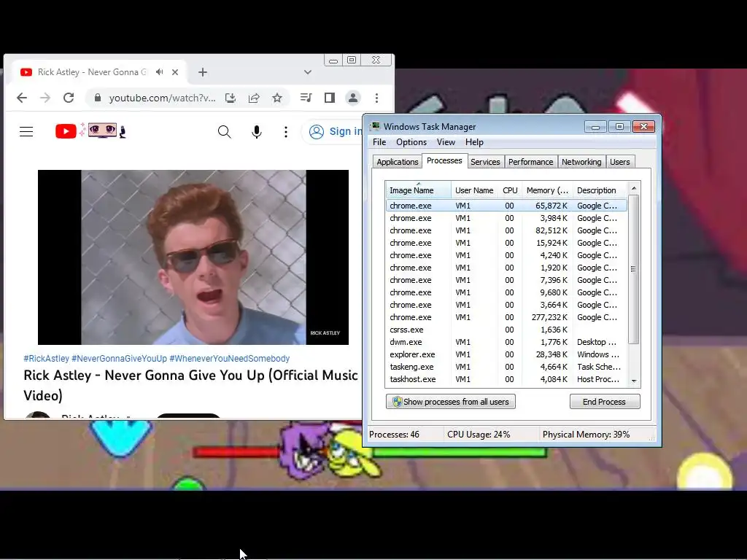Open #WheneverYouNeedSomebody hashtag link

(x=230, y=359)
